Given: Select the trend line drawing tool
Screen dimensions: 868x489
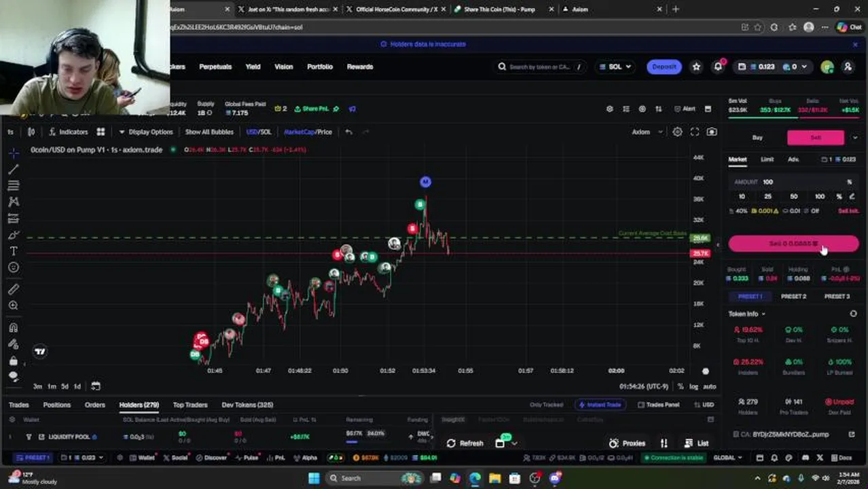Looking at the screenshot, I should click(x=14, y=169).
